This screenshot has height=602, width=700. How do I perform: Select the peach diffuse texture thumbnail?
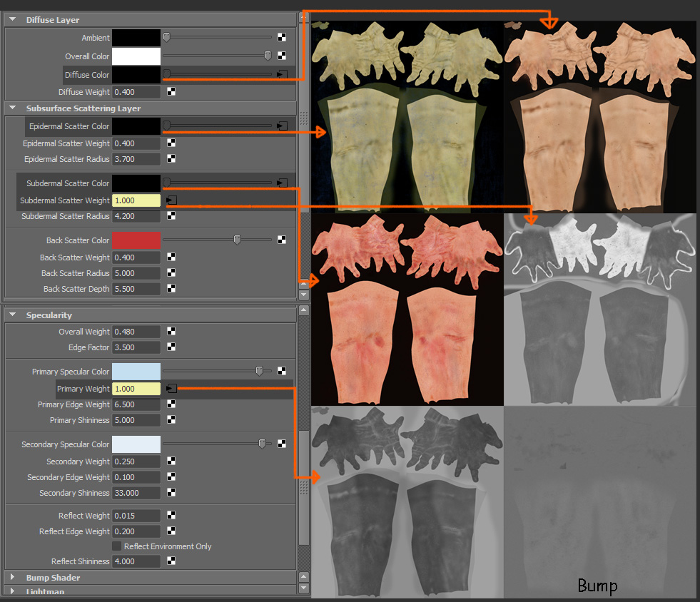pyautogui.click(x=599, y=117)
